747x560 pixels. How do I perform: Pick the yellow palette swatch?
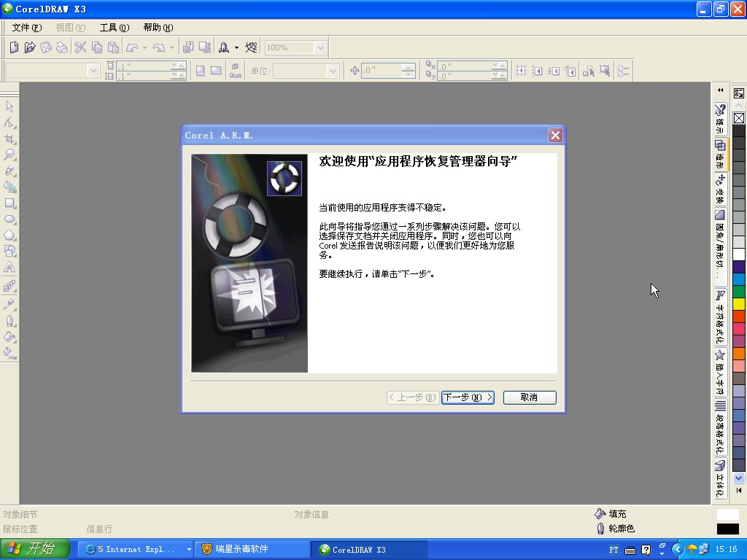point(739,303)
